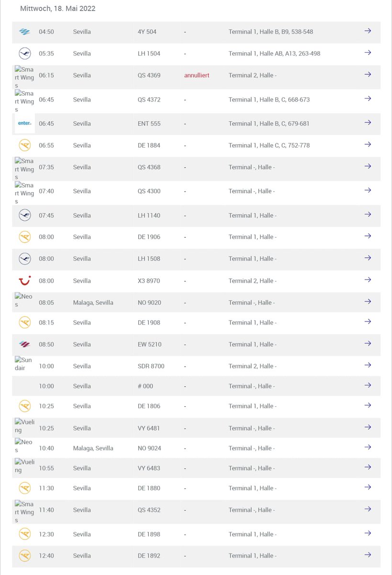Open arrow for flight NO 9020 Malaga, Sevilla
This screenshot has width=392, height=575.
(368, 302)
